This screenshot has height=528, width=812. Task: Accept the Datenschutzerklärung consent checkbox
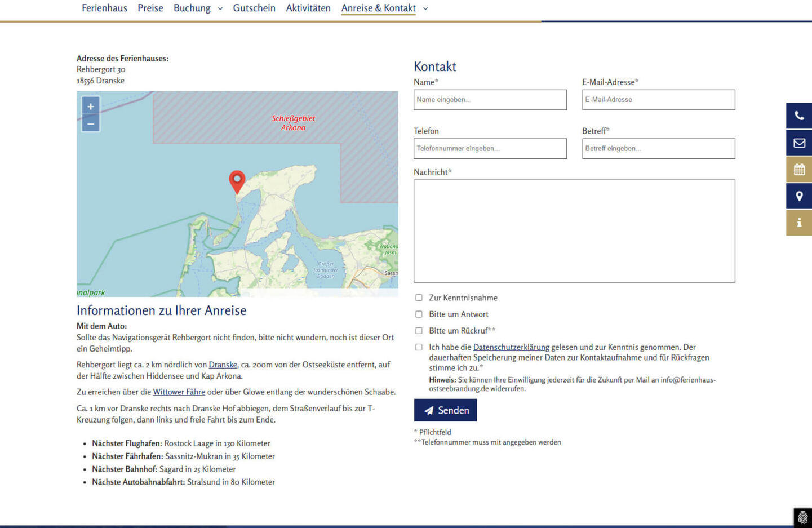419,347
